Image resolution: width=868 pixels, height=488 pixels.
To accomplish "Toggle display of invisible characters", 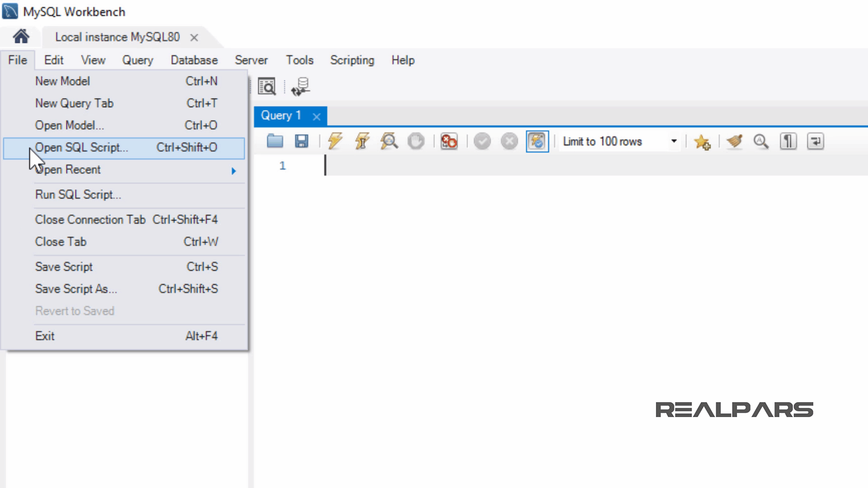I will point(788,141).
